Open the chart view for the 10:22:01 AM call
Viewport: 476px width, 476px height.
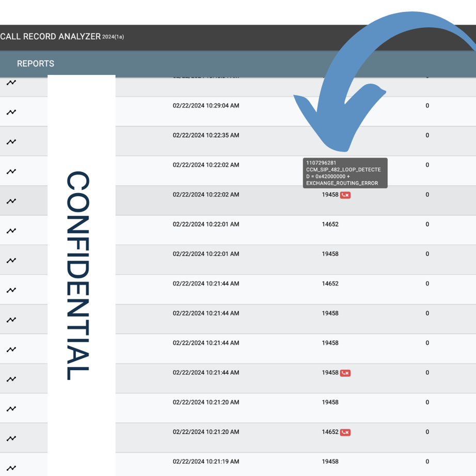tap(11, 230)
